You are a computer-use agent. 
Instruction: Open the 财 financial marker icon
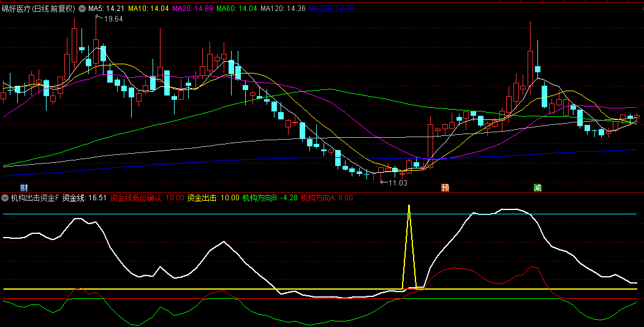(x=25, y=187)
